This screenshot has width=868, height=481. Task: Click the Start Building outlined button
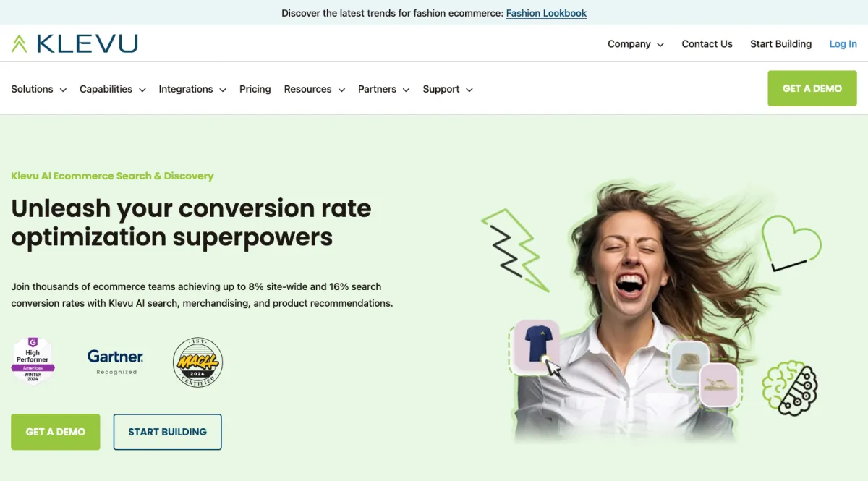pos(168,432)
